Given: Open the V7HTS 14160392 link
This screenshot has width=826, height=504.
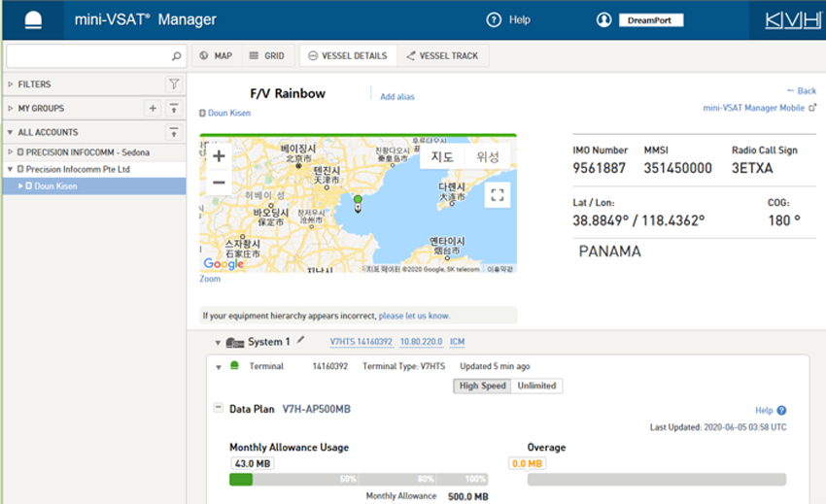Looking at the screenshot, I should (x=361, y=341).
